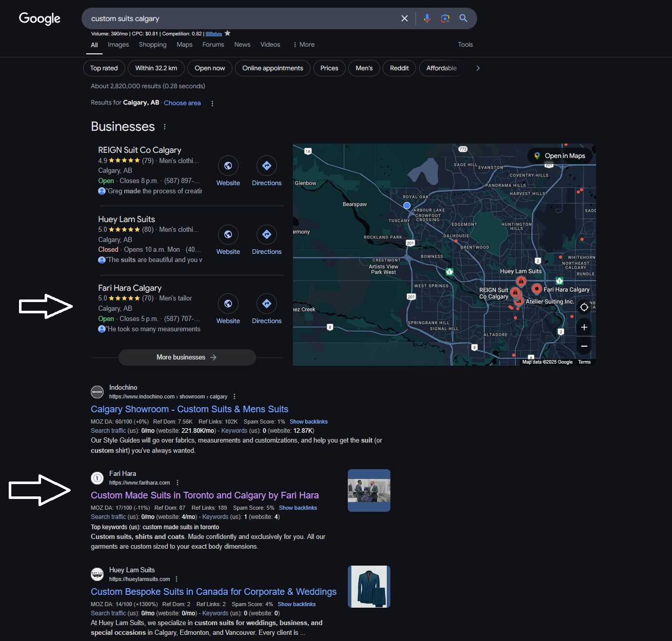
Task: Click Search traffic link under Indochino
Action: pos(108,431)
